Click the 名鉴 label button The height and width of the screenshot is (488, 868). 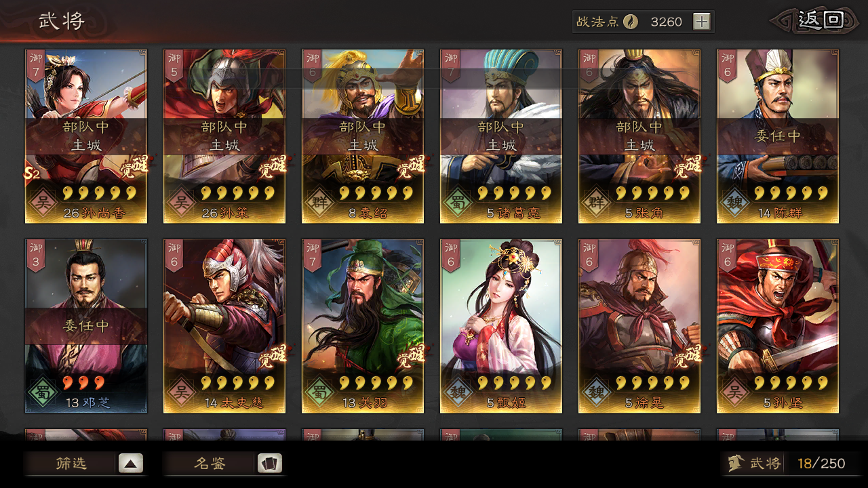pos(210,464)
